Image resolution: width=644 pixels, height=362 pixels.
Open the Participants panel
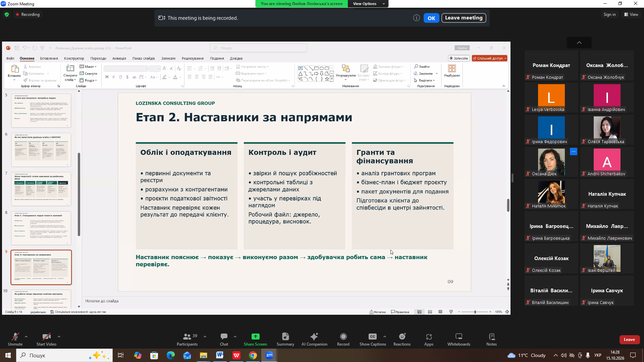(x=187, y=339)
